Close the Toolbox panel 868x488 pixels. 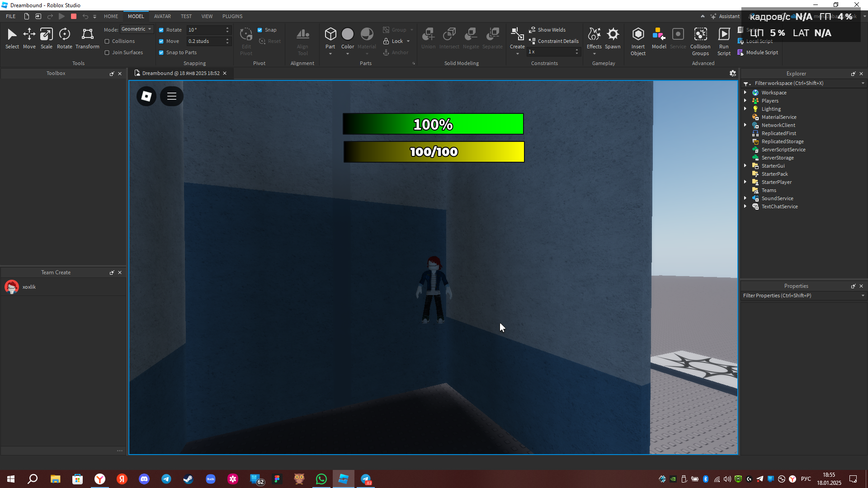click(x=120, y=74)
